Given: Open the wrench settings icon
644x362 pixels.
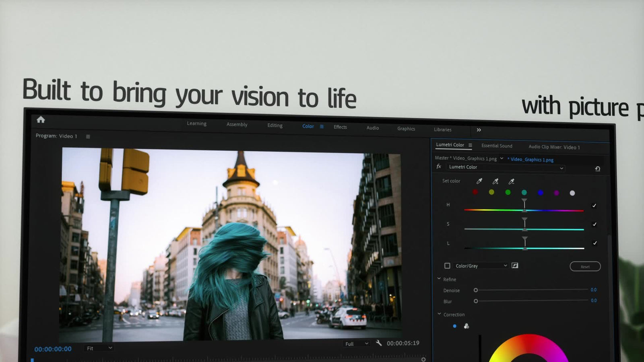Looking at the screenshot, I should click(378, 343).
